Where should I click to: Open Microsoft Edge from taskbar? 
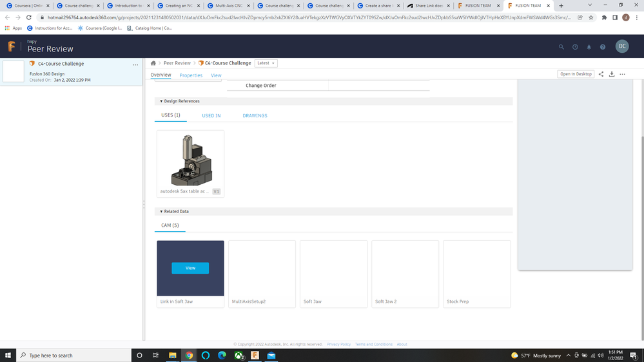[222, 356]
